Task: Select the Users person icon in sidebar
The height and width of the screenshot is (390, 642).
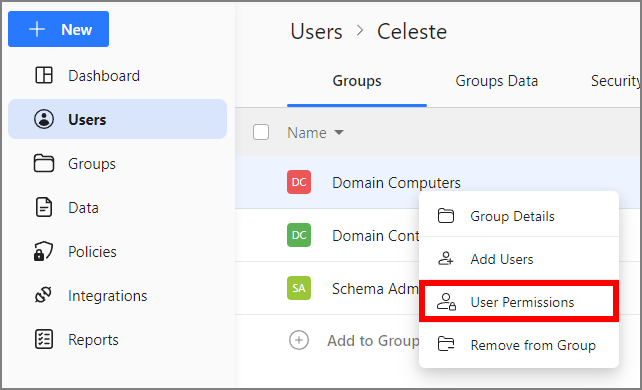Action: click(44, 119)
